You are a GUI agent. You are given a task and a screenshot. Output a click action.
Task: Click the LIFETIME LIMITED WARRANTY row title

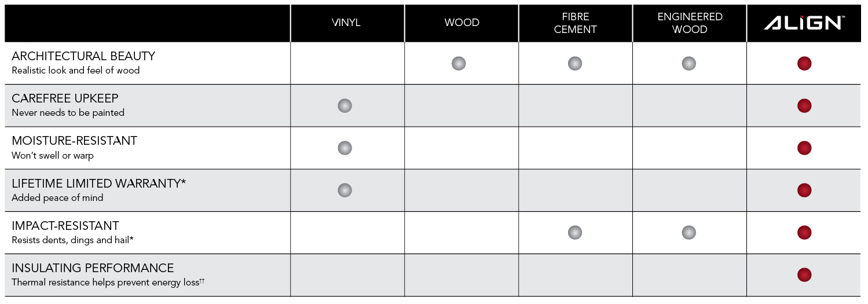[98, 184]
